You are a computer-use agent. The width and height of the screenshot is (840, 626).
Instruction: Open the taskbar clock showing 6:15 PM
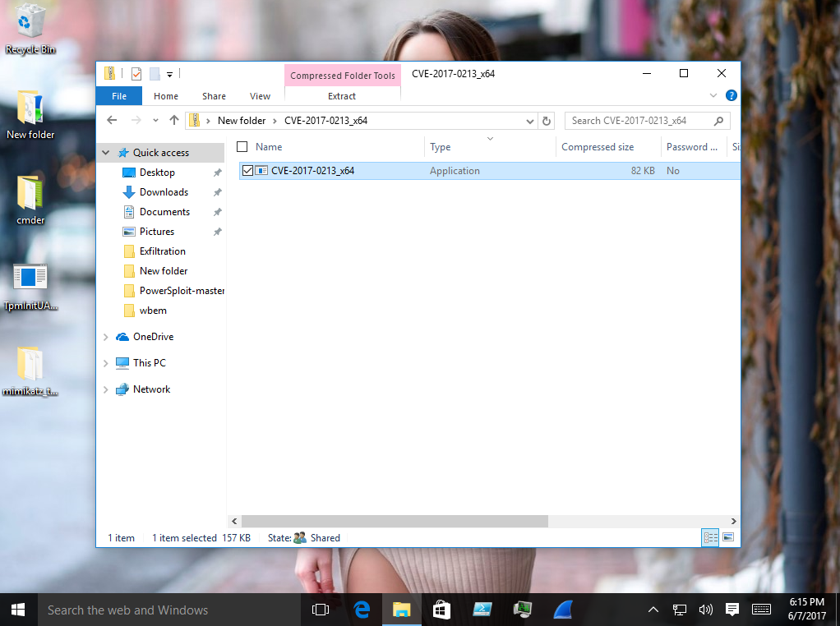[806, 609]
